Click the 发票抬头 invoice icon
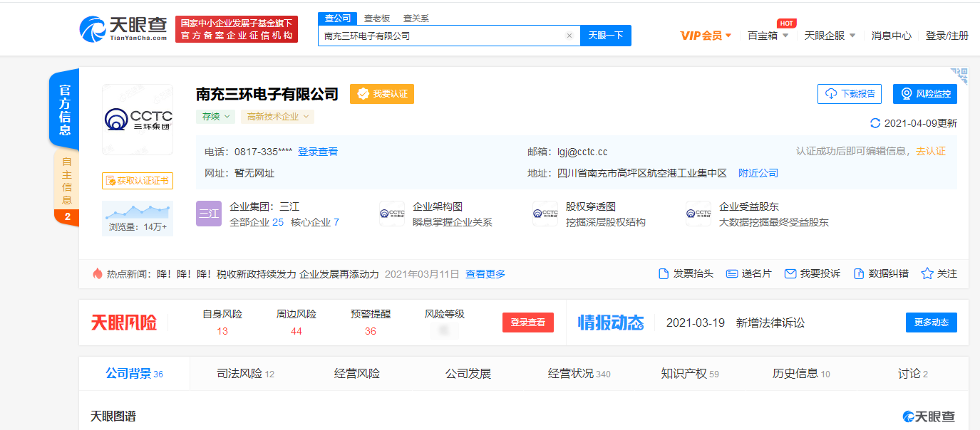This screenshot has height=430, width=980. tap(664, 273)
